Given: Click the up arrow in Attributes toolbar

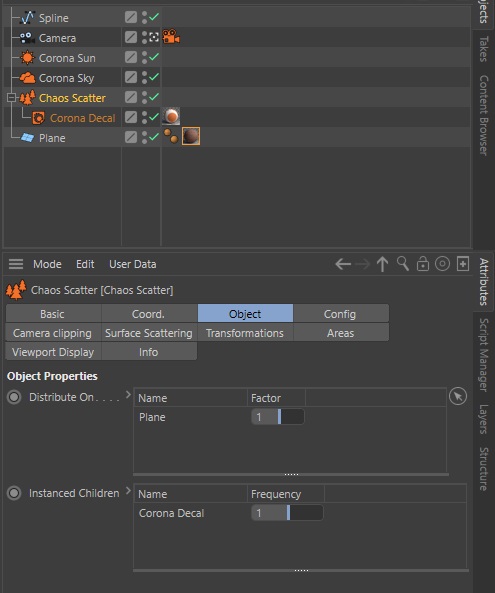Looking at the screenshot, I should point(382,264).
